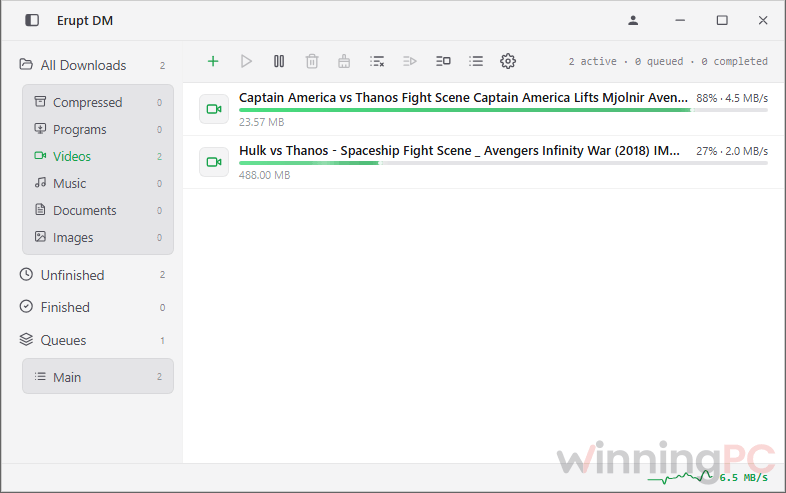Select the Hulk vs Thanos download title
The image size is (786, 493).
click(459, 150)
